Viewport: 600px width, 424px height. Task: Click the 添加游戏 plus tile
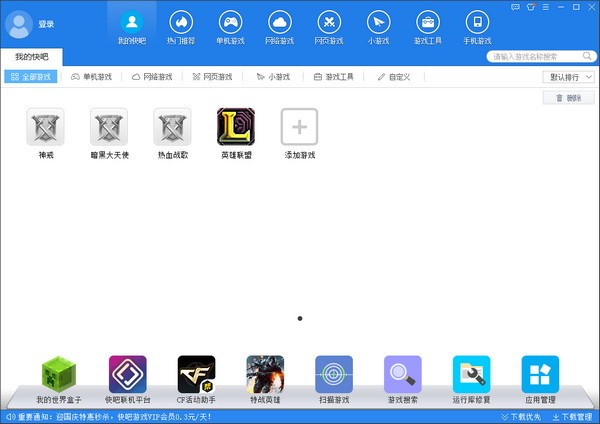[300, 127]
